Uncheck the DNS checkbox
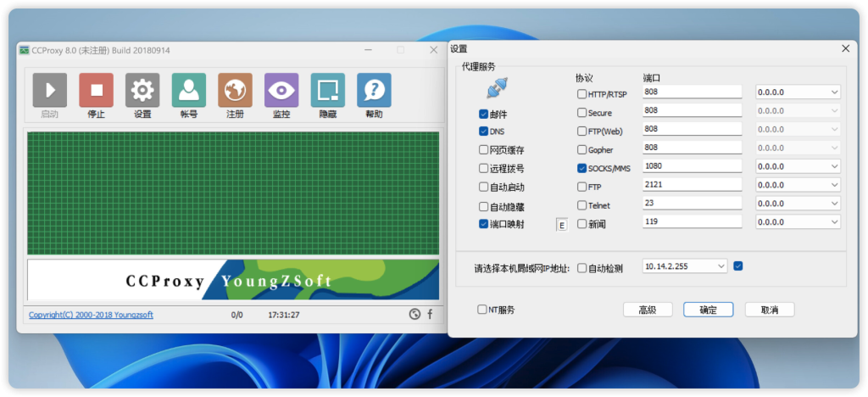This screenshot has width=868, height=397. 483,131
